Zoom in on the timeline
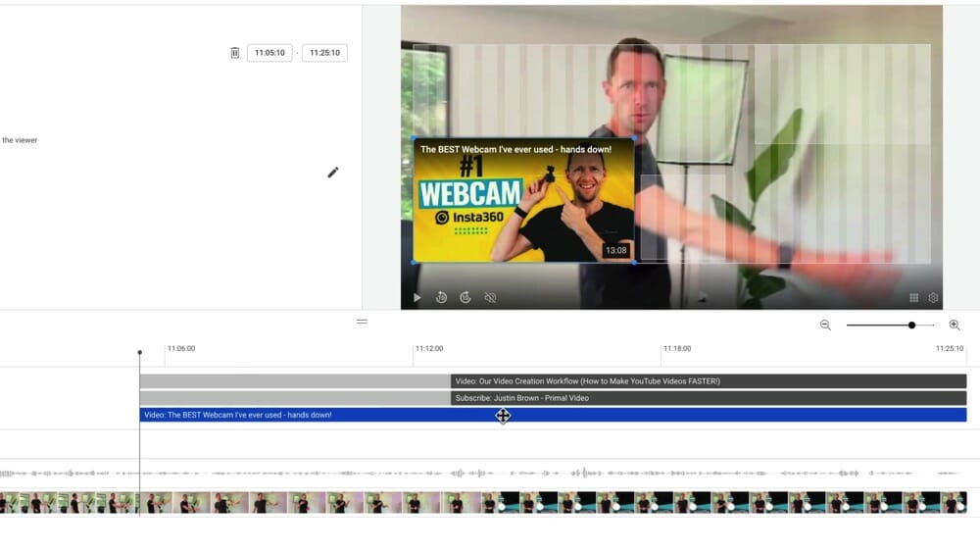The image size is (980, 551). click(x=955, y=326)
